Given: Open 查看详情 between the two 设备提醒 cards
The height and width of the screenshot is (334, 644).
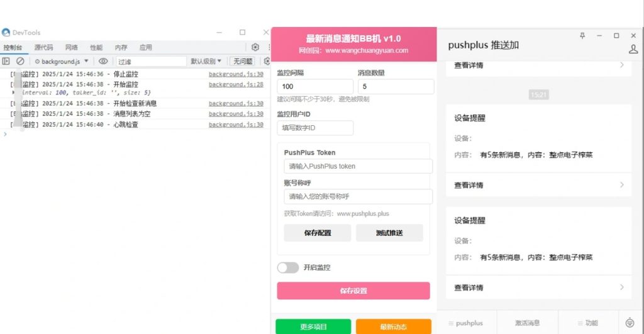Looking at the screenshot, I should pyautogui.click(x=538, y=186).
